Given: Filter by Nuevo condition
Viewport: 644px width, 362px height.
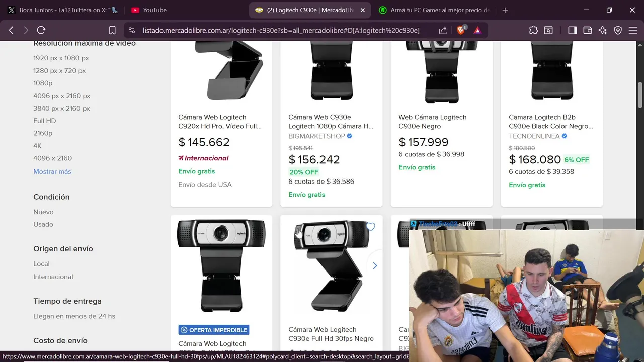Looking at the screenshot, I should pyautogui.click(x=43, y=212).
